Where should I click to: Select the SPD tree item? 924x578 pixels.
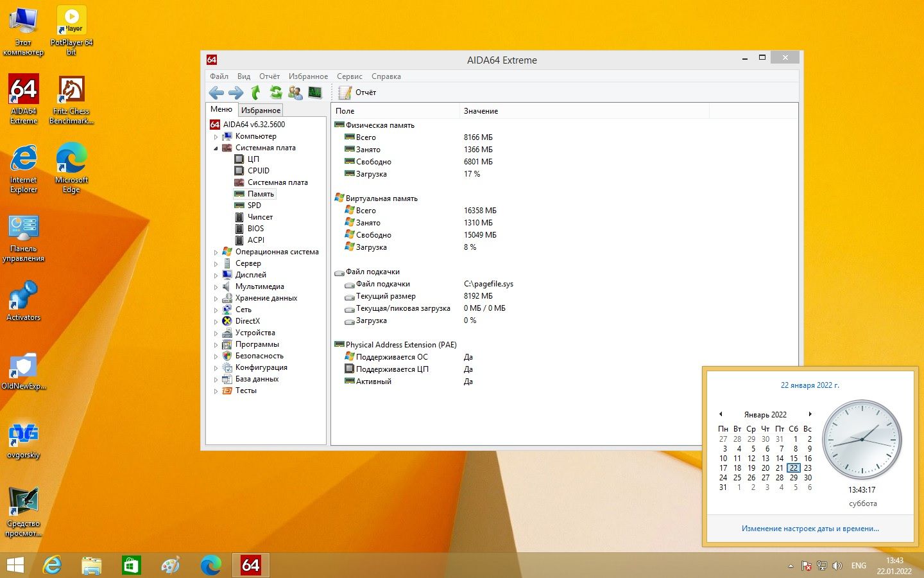tap(254, 206)
